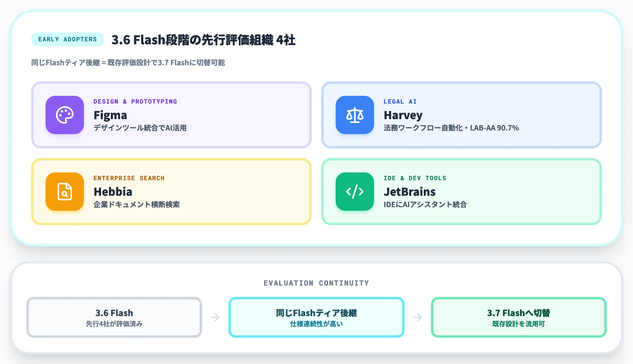Open the Harvey card title
Image resolution: width=633 pixels, height=364 pixels.
403,115
